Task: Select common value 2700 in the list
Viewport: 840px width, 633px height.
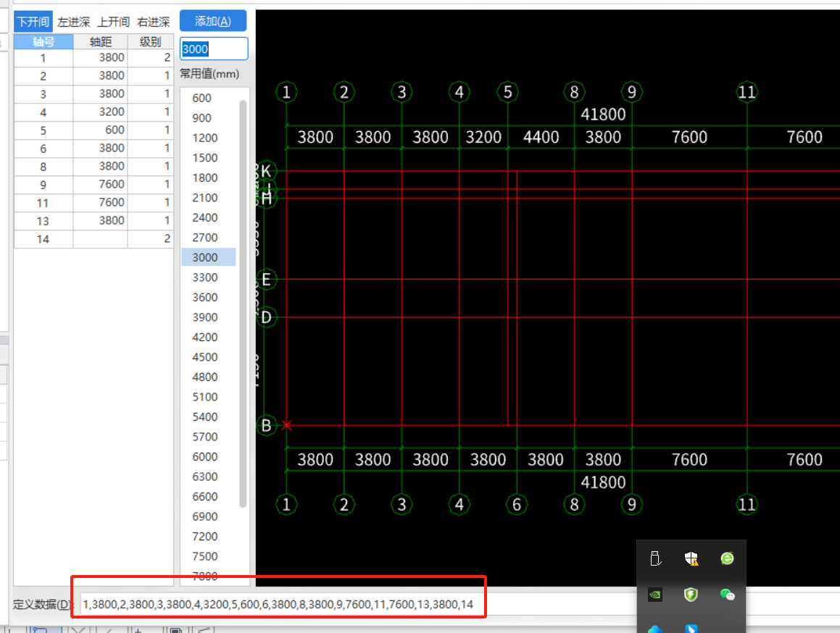Action: tap(205, 238)
